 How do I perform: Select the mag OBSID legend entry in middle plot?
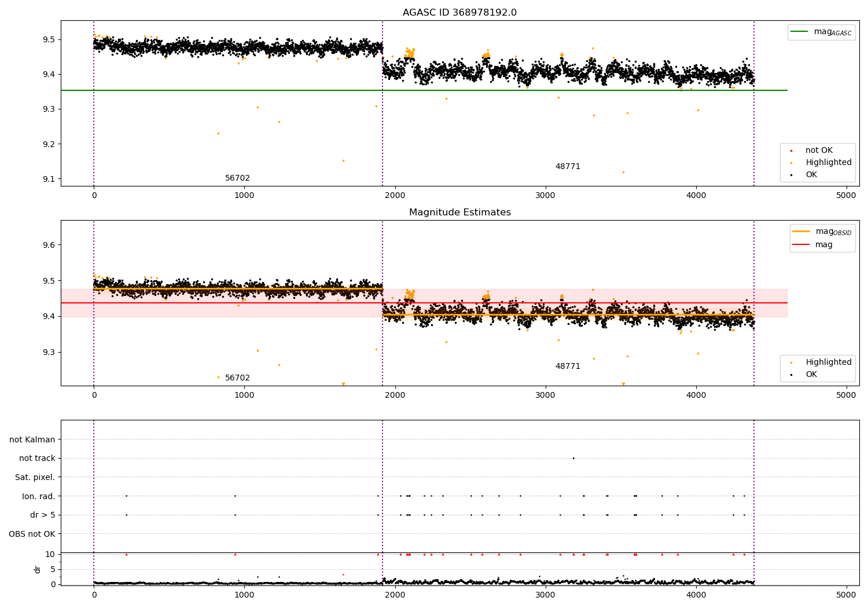pos(822,232)
